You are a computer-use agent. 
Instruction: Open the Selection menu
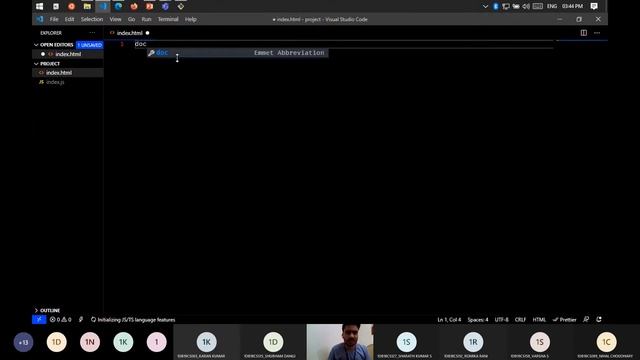click(x=92, y=19)
